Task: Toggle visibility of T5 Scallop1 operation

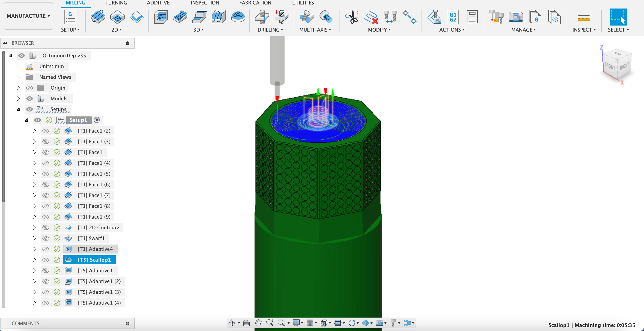Action: (x=46, y=260)
